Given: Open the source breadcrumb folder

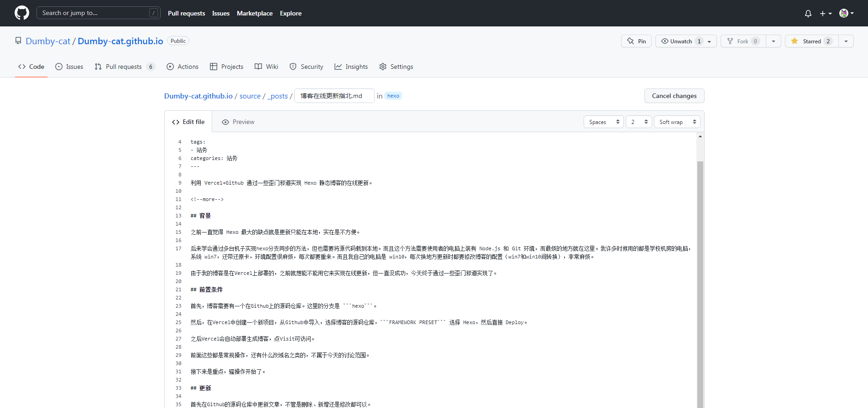Looking at the screenshot, I should tap(250, 96).
